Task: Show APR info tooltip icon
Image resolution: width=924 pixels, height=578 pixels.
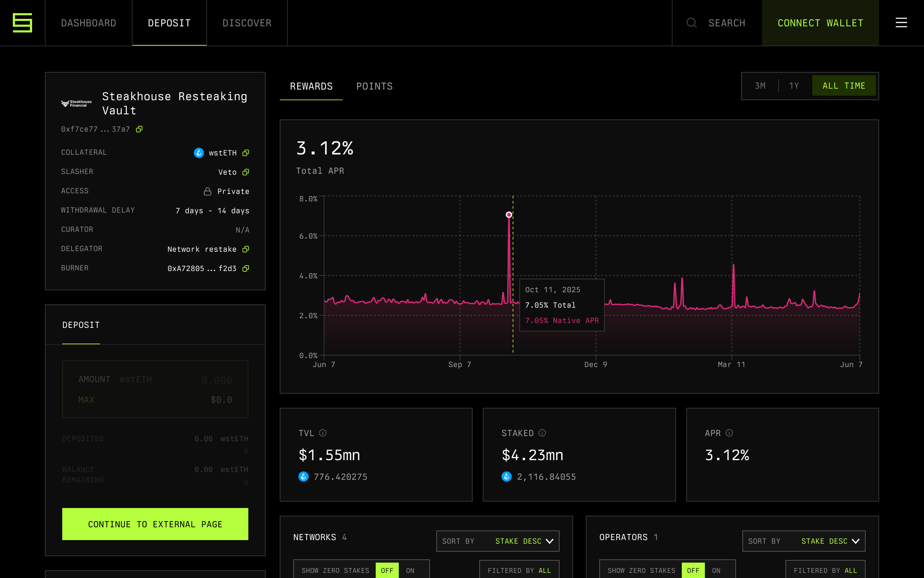Action: click(x=729, y=433)
